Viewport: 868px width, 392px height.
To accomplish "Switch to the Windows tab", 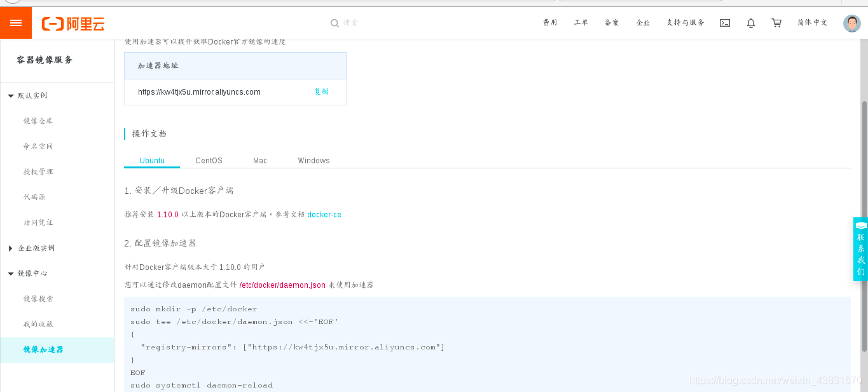I will click(314, 161).
